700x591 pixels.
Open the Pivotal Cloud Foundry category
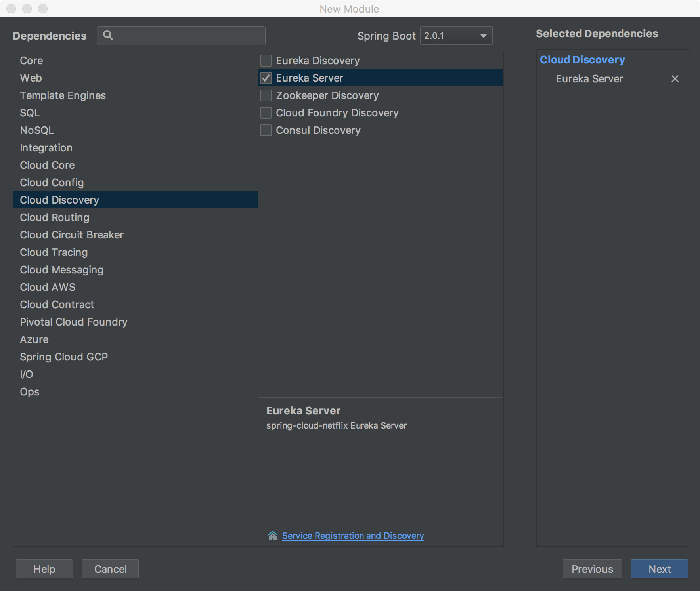[136, 322]
